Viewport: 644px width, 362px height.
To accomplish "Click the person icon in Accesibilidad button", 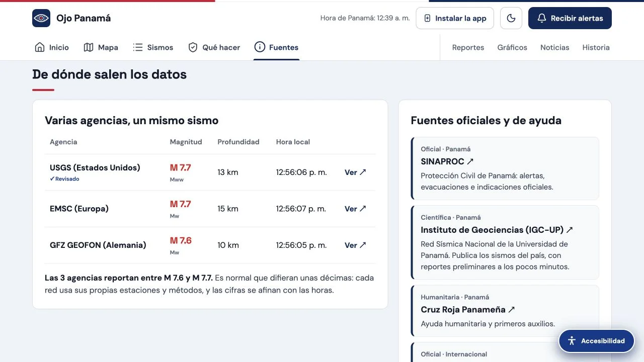I will coord(572,341).
